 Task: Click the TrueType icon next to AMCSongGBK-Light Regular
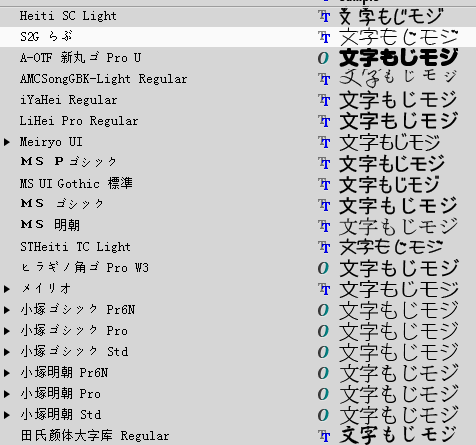324,79
